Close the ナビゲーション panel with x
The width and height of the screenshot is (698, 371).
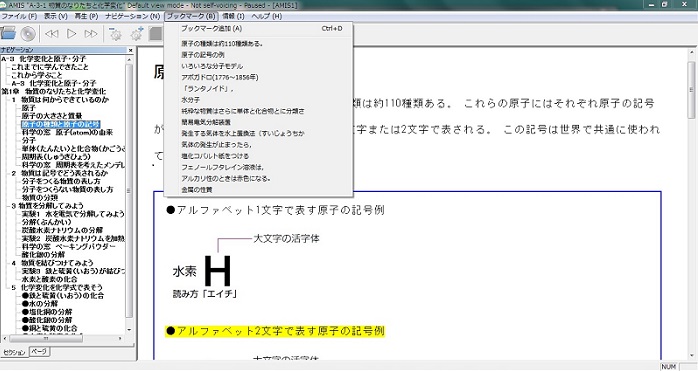(130, 50)
